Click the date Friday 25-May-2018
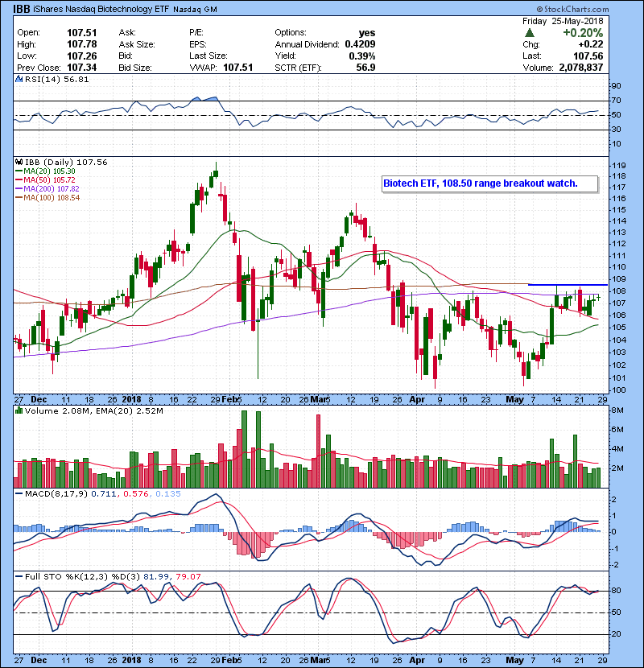 point(563,21)
